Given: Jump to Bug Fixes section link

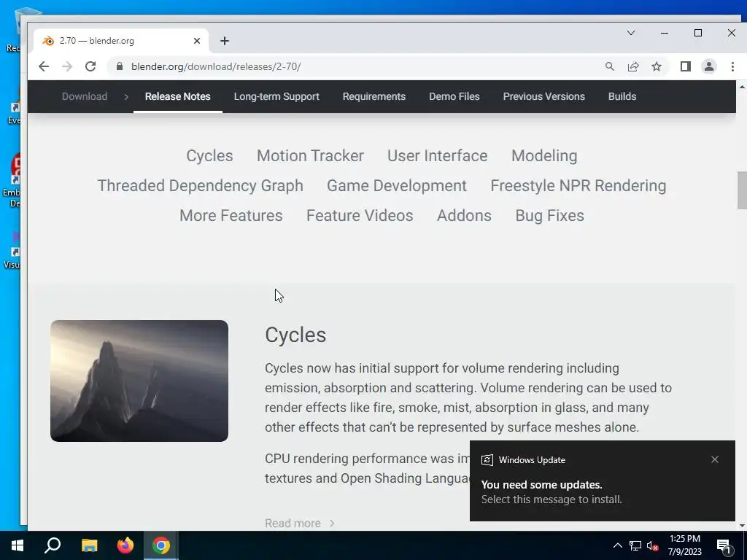Looking at the screenshot, I should 549,216.
